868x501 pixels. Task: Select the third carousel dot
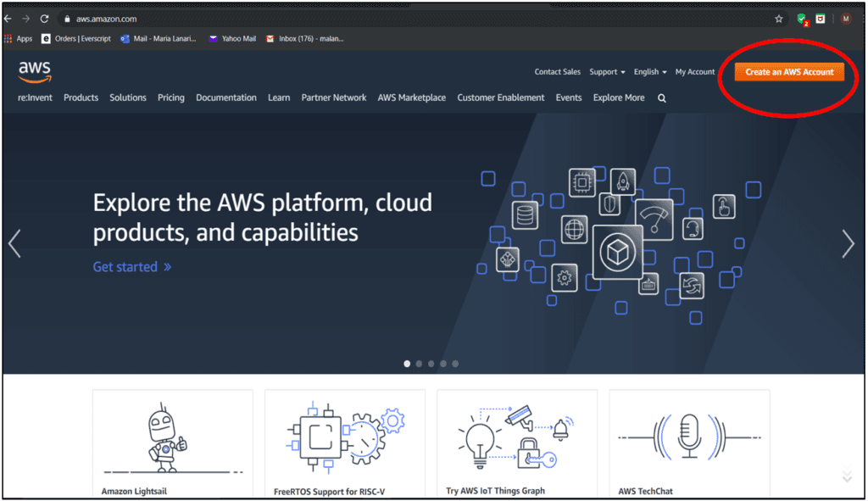pos(431,364)
